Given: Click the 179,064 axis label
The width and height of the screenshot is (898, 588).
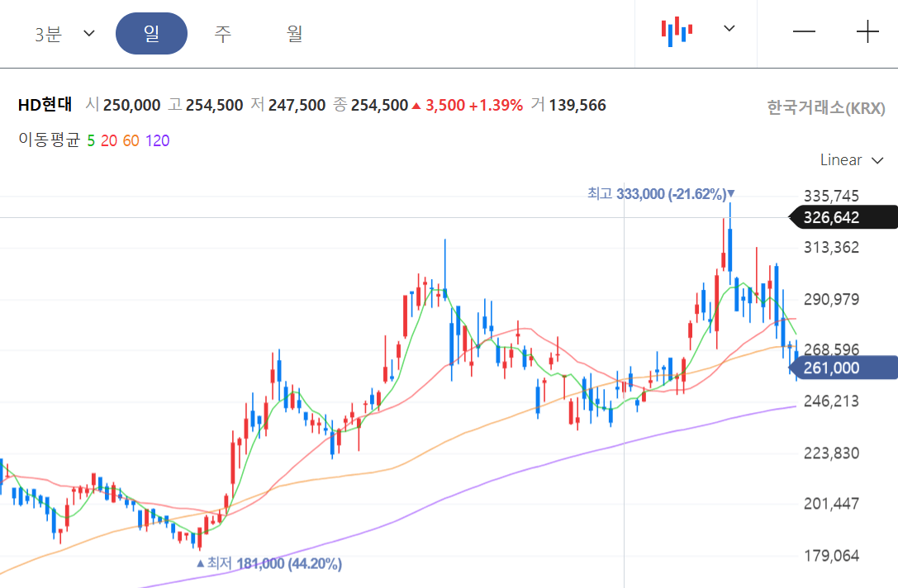Looking at the screenshot, I should 831,556.
